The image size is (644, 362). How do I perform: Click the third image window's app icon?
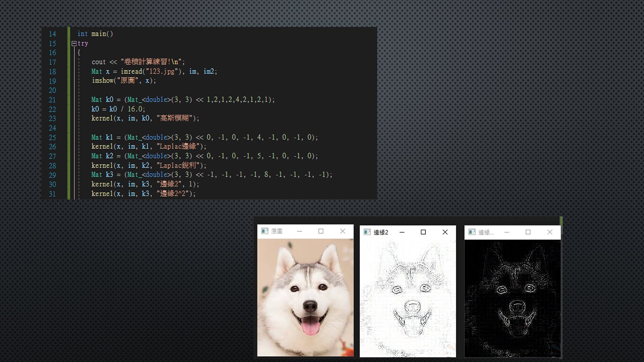[x=472, y=232]
